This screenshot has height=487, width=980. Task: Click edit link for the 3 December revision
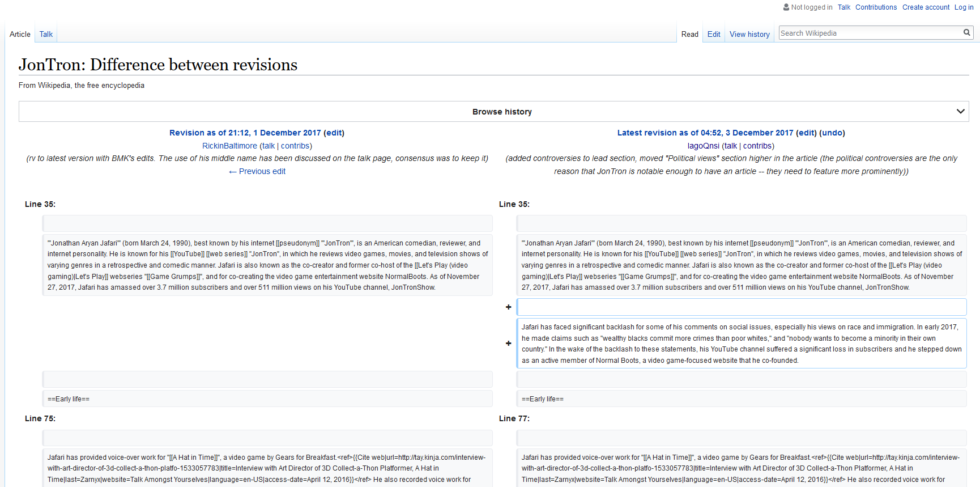[x=806, y=133]
